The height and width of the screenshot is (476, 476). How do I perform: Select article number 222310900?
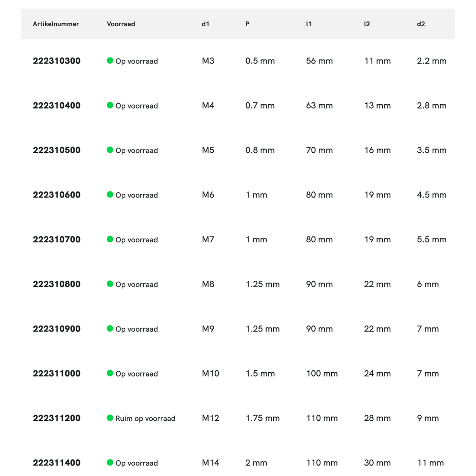(57, 329)
